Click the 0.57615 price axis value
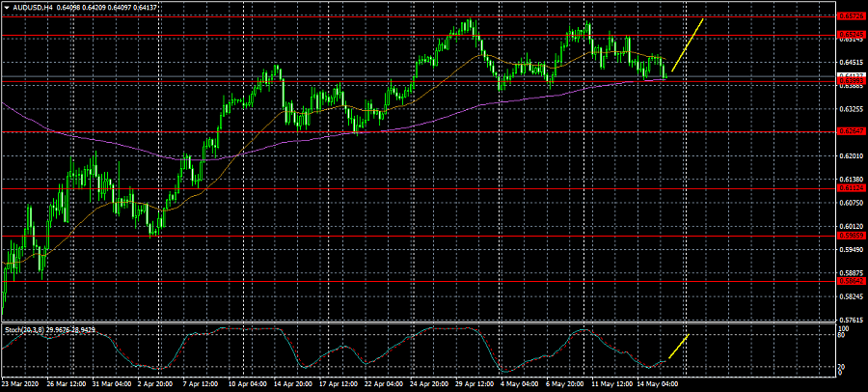868x392 pixels. (x=851, y=320)
